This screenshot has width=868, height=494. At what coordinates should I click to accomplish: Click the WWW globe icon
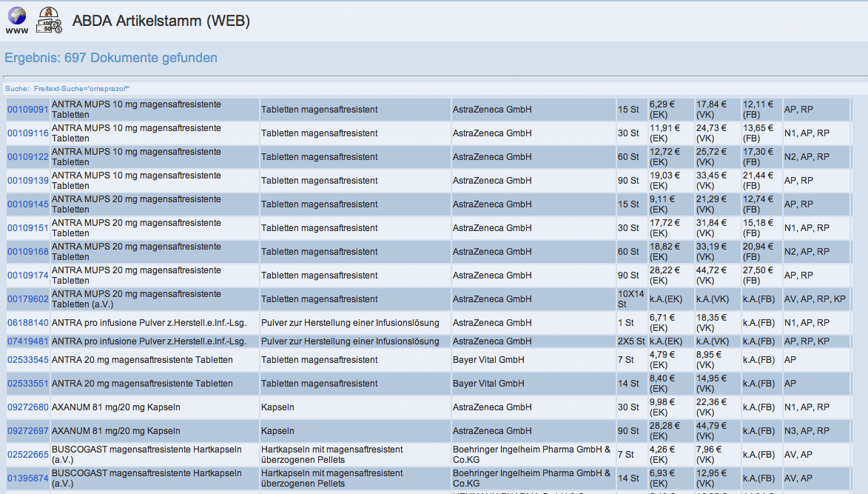(x=16, y=21)
